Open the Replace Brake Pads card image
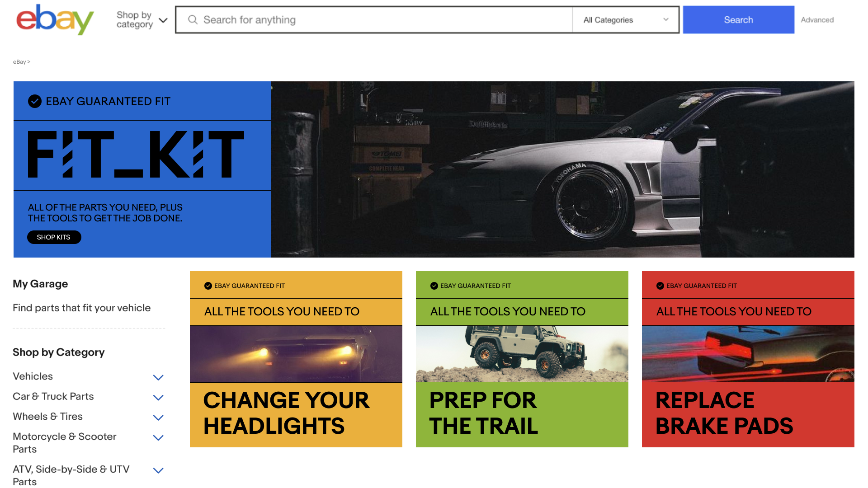Viewport: 868px width, 488px height. click(748, 354)
